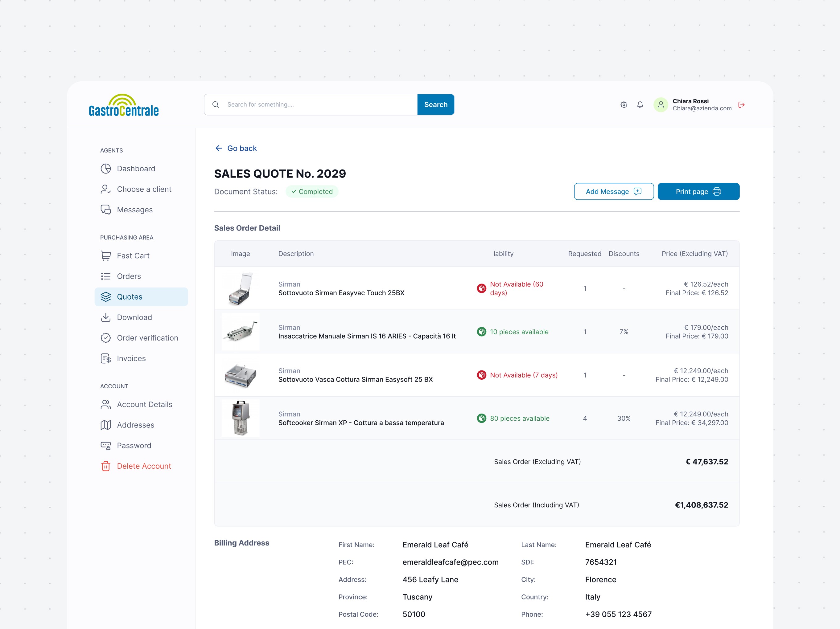The width and height of the screenshot is (840, 629).
Task: Click the 80 pieces available text
Action: click(x=520, y=418)
